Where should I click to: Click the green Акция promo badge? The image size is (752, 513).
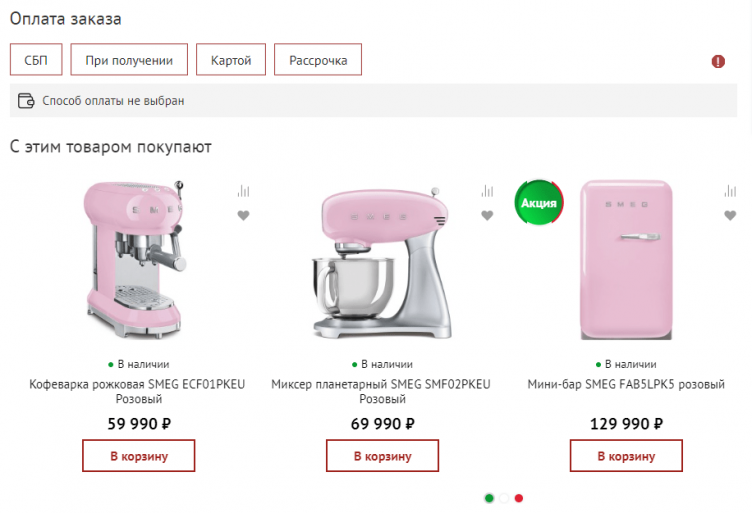(539, 203)
